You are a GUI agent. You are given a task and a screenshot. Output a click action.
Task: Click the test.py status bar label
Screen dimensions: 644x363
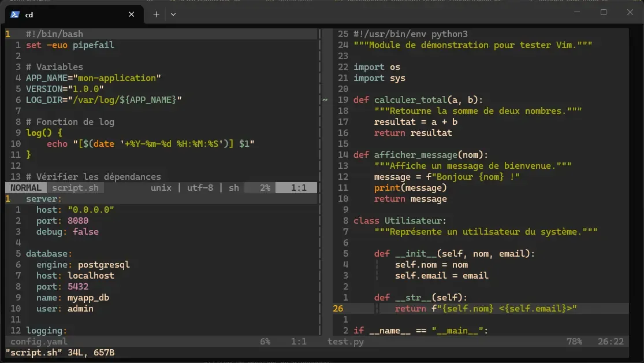click(x=345, y=342)
